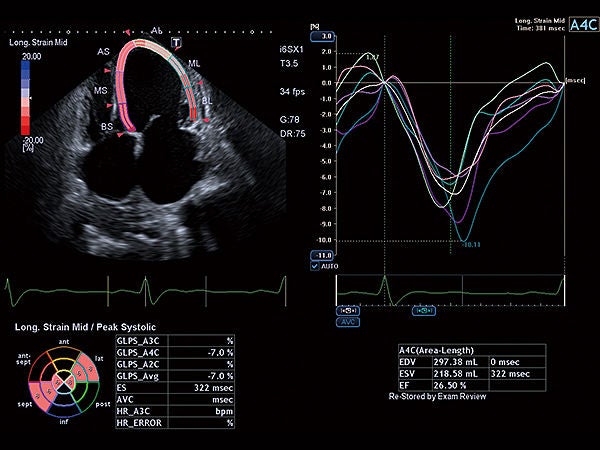Screen dimensions: 600x450
Task: Click the GLPS_A4C value -7.0 %
Action: click(220, 352)
